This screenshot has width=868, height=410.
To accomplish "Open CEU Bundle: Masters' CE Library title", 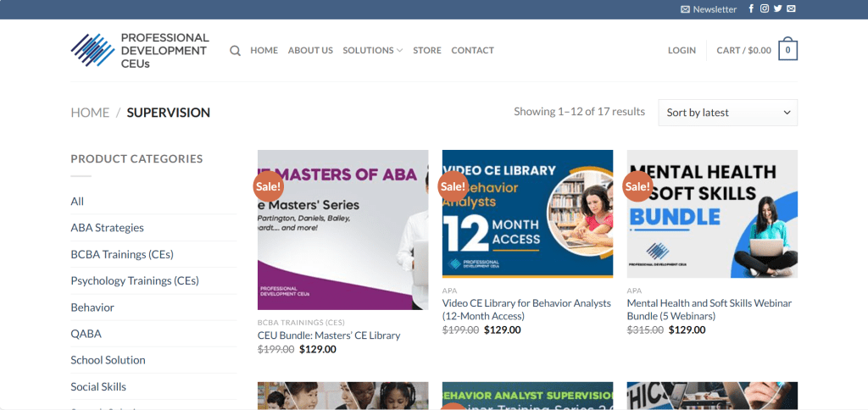I will pyautogui.click(x=329, y=335).
